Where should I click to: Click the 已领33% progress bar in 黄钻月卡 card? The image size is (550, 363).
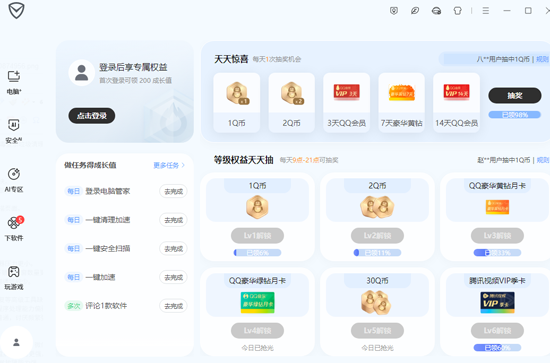[497, 253]
